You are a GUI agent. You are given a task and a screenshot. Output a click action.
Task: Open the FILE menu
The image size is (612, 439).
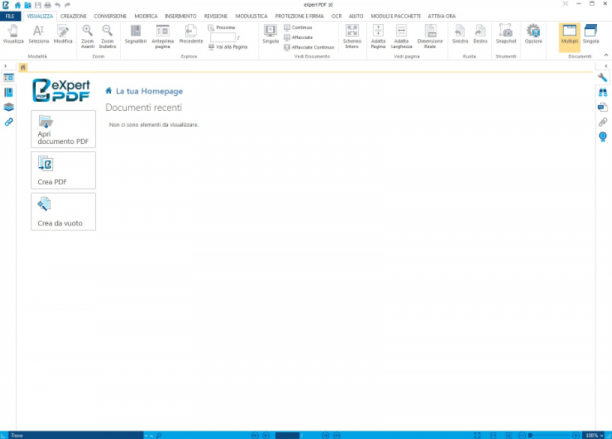(10, 16)
